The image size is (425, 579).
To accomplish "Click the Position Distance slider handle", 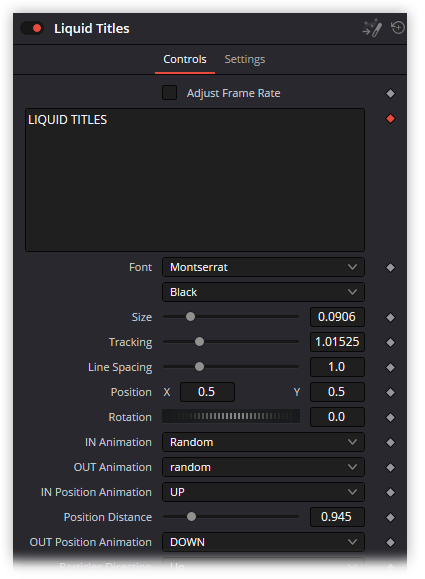I will click(191, 517).
